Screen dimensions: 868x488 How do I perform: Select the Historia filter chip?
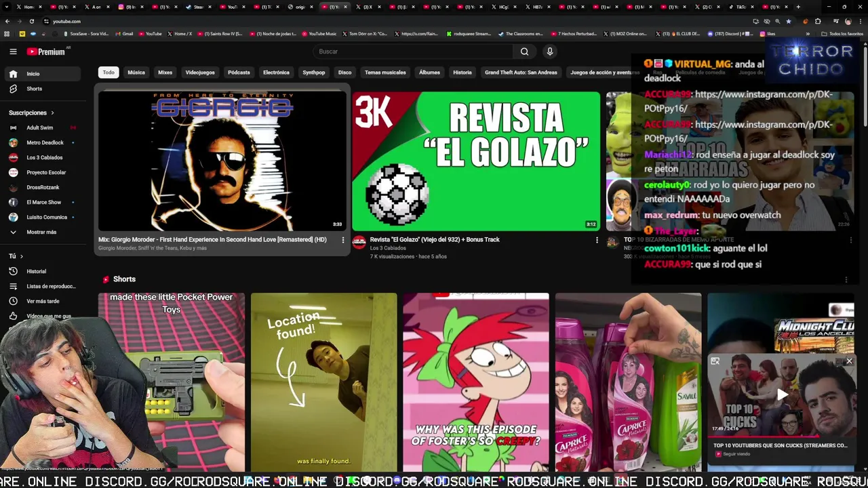(x=462, y=73)
